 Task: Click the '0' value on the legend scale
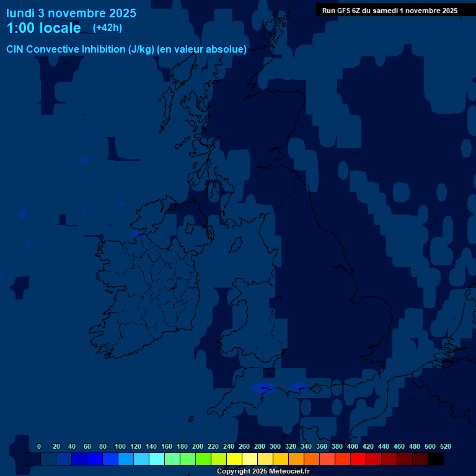point(39,446)
